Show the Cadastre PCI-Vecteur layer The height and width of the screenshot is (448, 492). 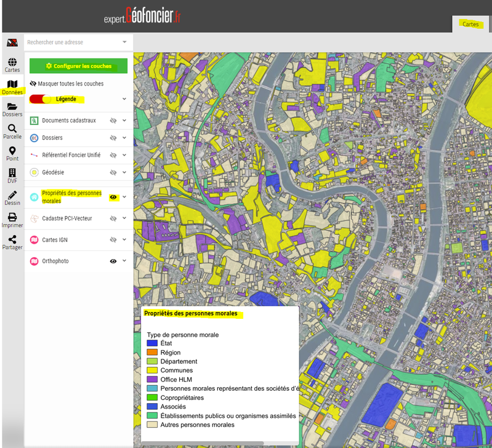click(113, 218)
